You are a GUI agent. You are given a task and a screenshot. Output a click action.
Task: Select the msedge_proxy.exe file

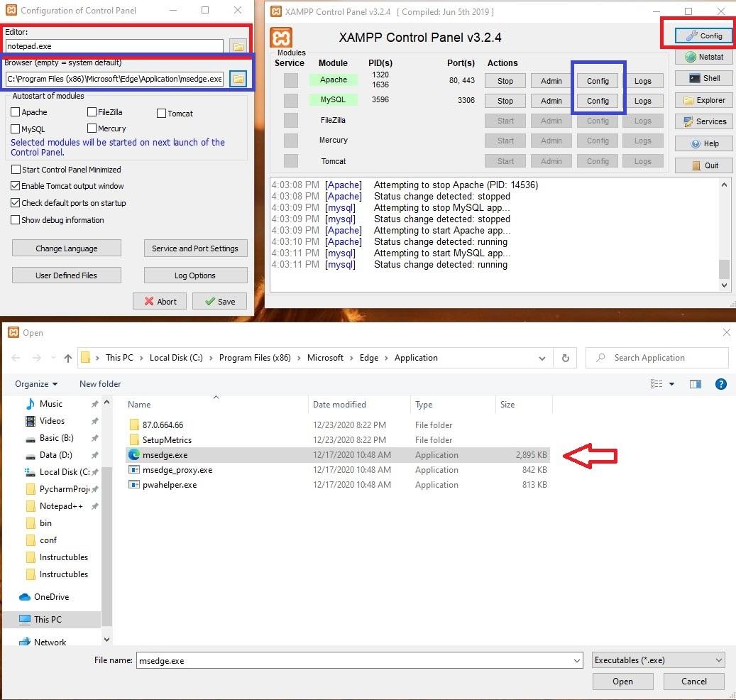[x=177, y=469]
